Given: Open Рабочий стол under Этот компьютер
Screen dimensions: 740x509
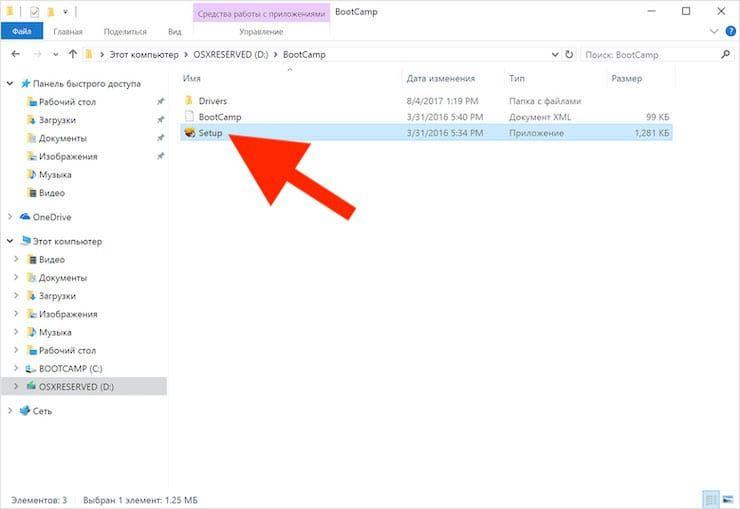Looking at the screenshot, I should 67,350.
